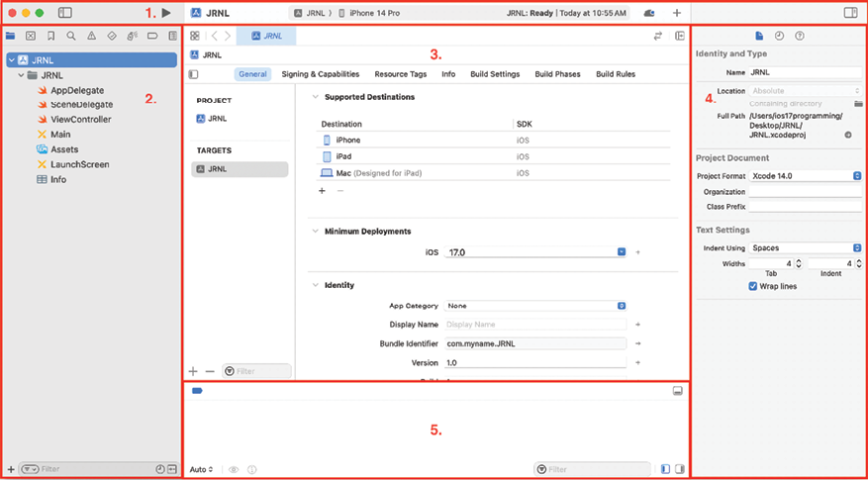Select the History inspector clock icon
868x480 pixels.
[x=780, y=36]
